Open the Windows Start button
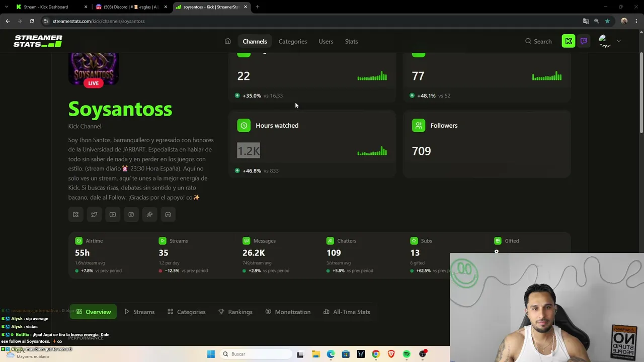The width and height of the screenshot is (644, 362). [211, 354]
